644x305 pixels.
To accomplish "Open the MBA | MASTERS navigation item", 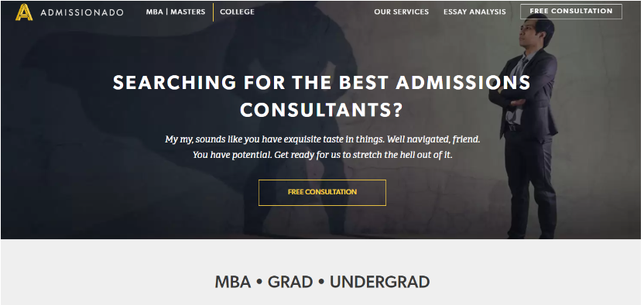I will point(176,12).
